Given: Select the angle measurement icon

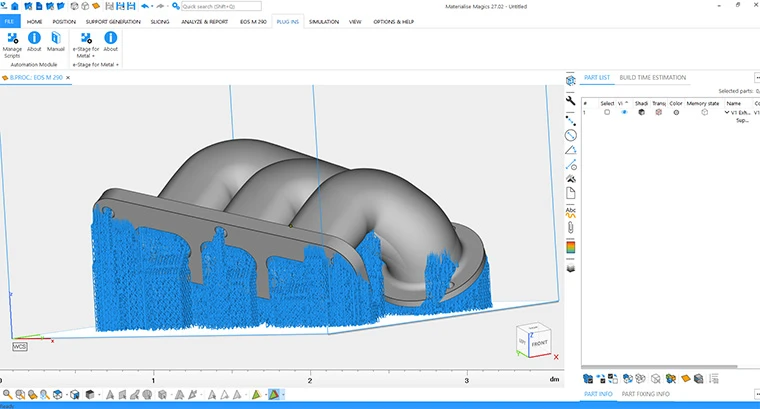Looking at the screenshot, I should click(x=570, y=150).
